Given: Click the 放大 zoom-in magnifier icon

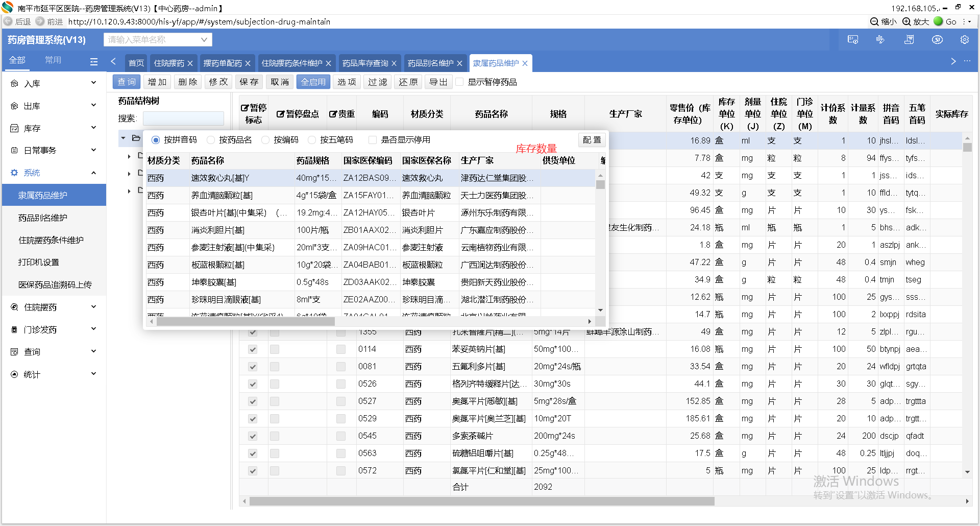Looking at the screenshot, I should (x=907, y=21).
